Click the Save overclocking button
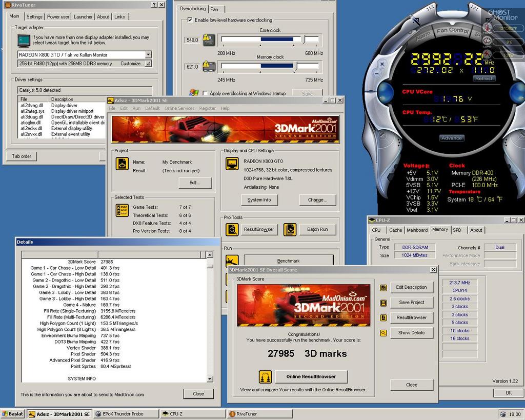The width and height of the screenshot is (525, 420). [307, 93]
